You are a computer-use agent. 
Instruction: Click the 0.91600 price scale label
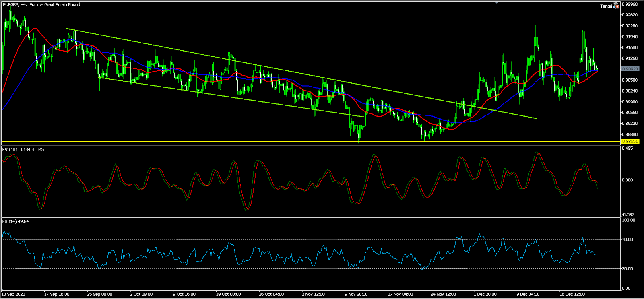point(630,47)
